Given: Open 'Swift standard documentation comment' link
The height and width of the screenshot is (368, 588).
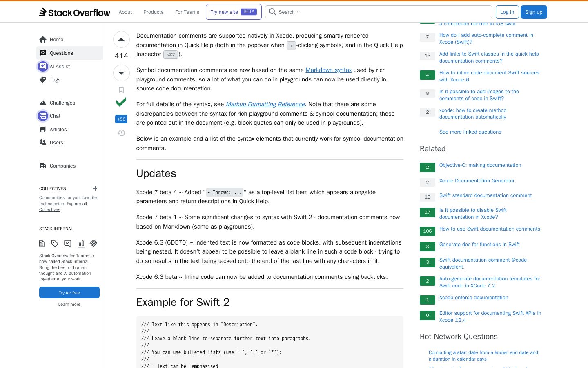Looking at the screenshot, I should [486, 195].
